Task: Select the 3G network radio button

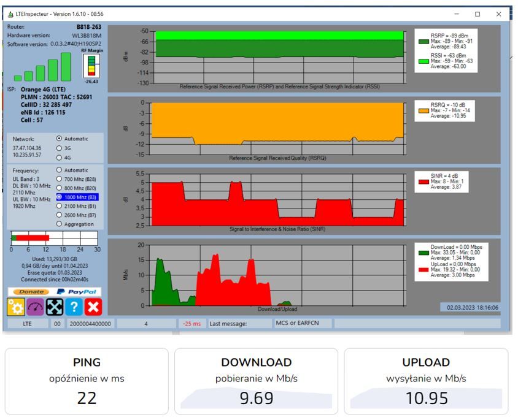Action: click(59, 148)
